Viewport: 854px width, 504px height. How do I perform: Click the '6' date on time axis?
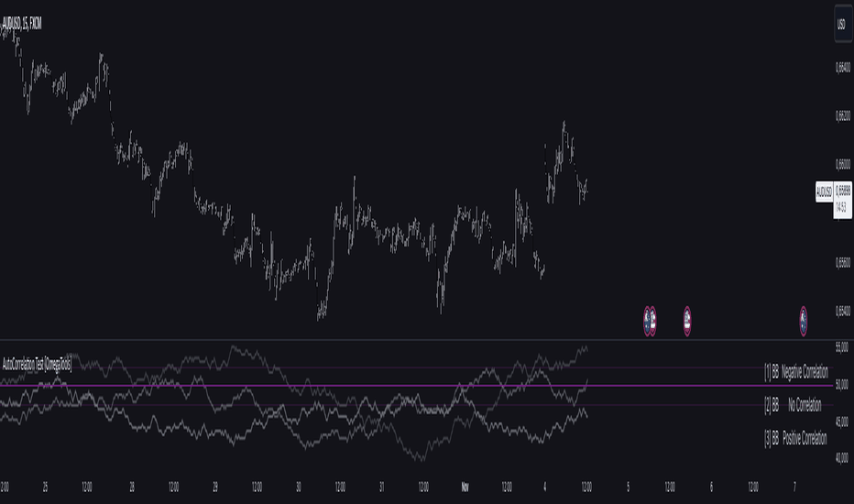[x=711, y=487]
